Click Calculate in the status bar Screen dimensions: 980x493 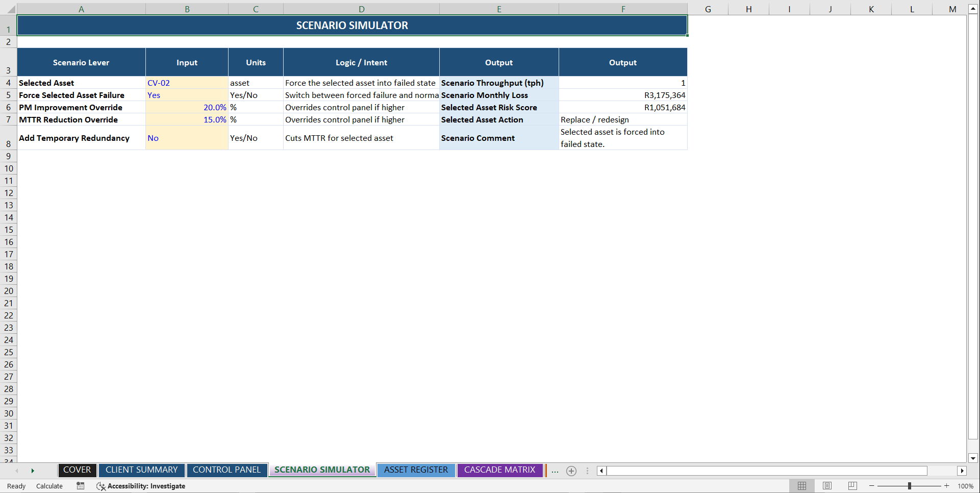(x=49, y=486)
